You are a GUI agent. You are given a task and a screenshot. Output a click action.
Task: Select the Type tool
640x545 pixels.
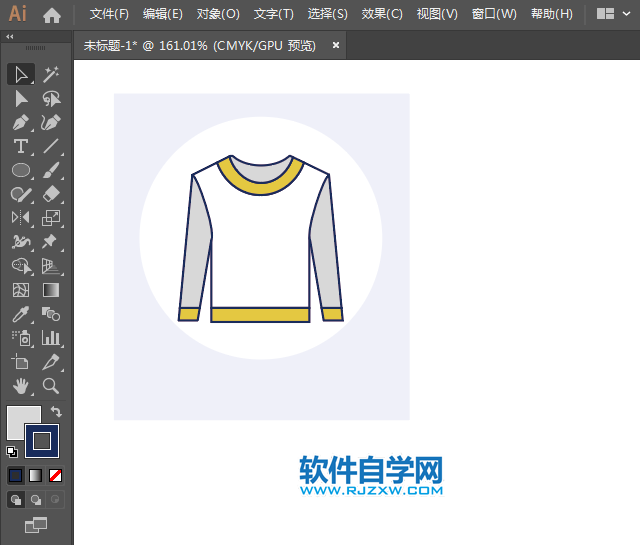(x=21, y=146)
